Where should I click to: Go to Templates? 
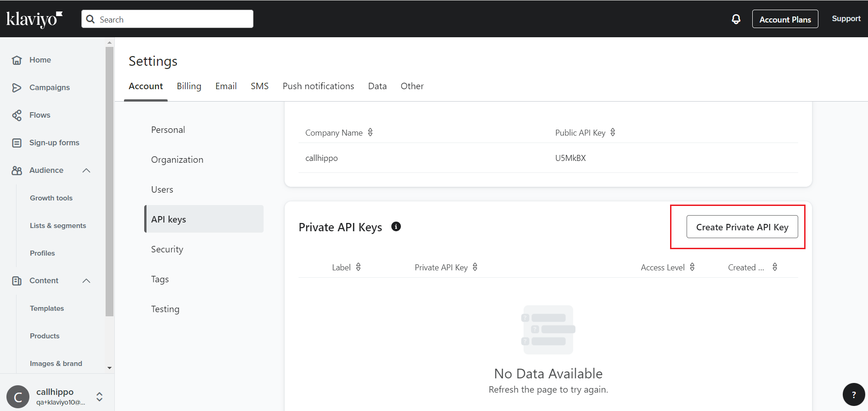point(47,308)
